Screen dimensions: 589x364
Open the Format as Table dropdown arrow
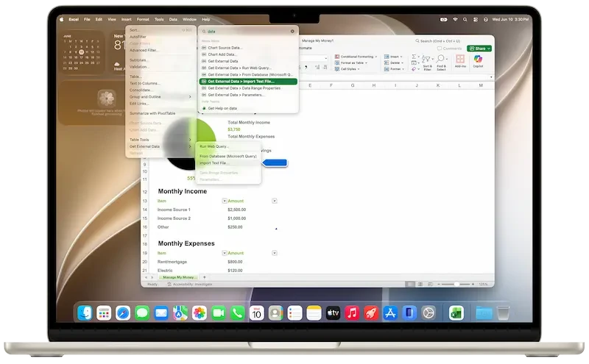(x=366, y=63)
